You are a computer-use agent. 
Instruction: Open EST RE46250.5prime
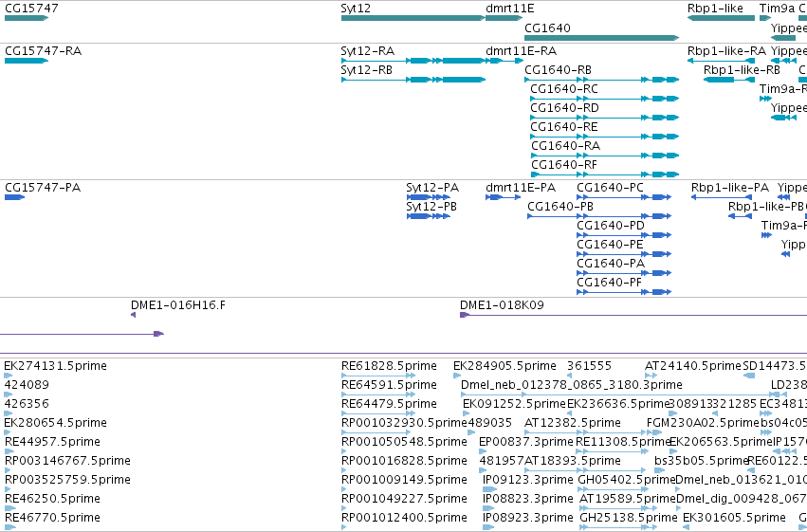coord(52,499)
